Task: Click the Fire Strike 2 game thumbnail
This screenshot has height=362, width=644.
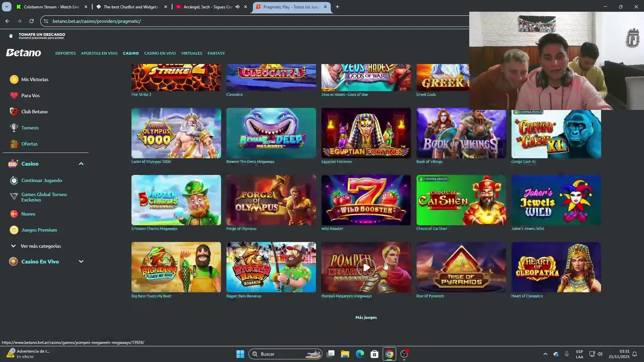Action: coord(176,77)
